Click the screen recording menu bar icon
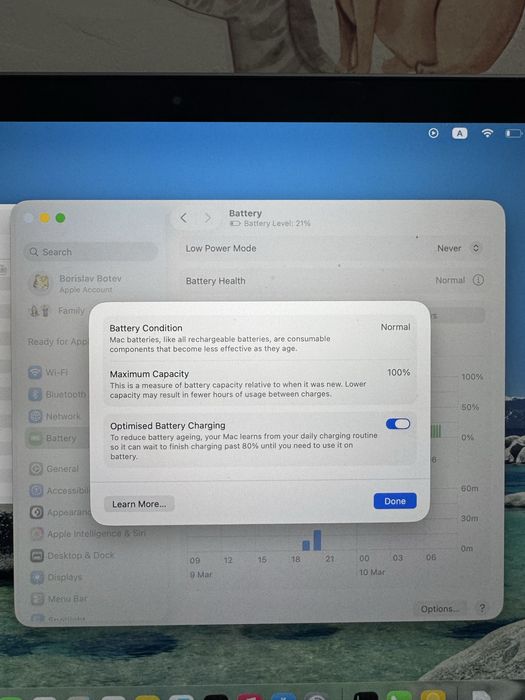Image resolution: width=525 pixels, height=700 pixels. pos(433,133)
